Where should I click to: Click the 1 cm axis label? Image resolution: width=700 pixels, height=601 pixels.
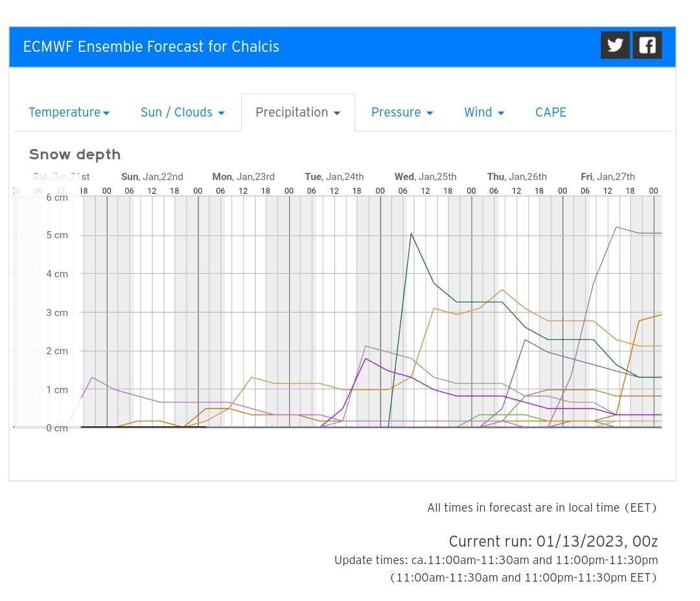[57, 390]
